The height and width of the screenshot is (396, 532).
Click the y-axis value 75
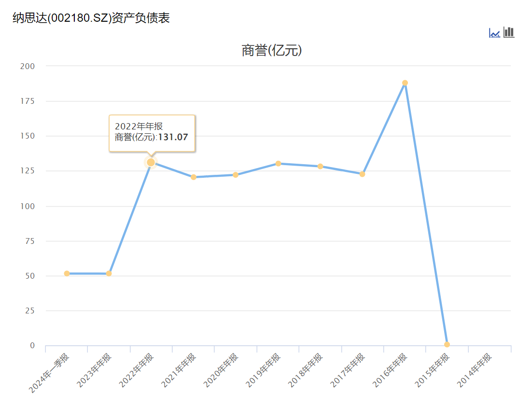pos(30,241)
